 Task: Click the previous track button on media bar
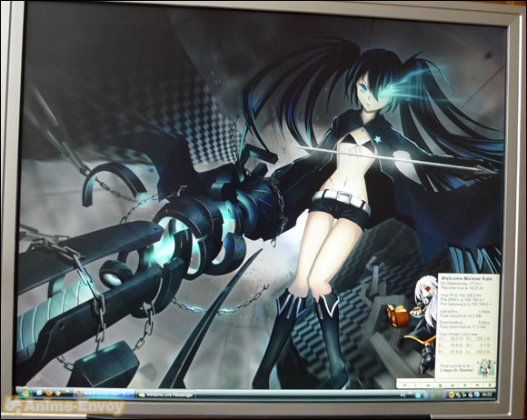(x=428, y=385)
